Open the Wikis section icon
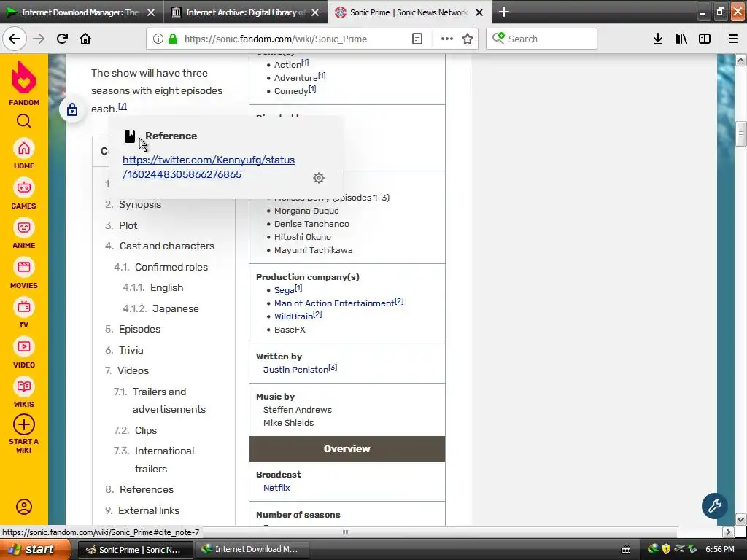 click(x=24, y=386)
